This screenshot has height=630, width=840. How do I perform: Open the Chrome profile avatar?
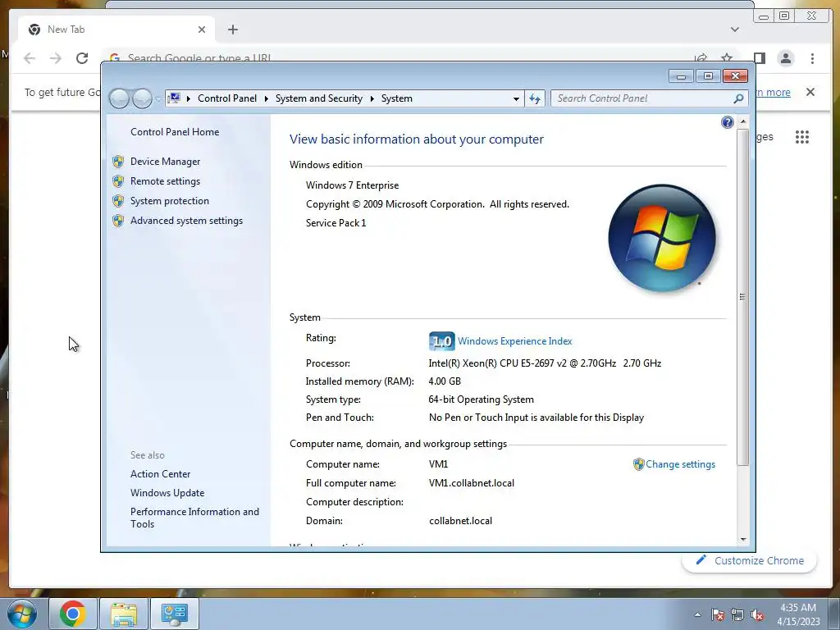[x=786, y=58]
